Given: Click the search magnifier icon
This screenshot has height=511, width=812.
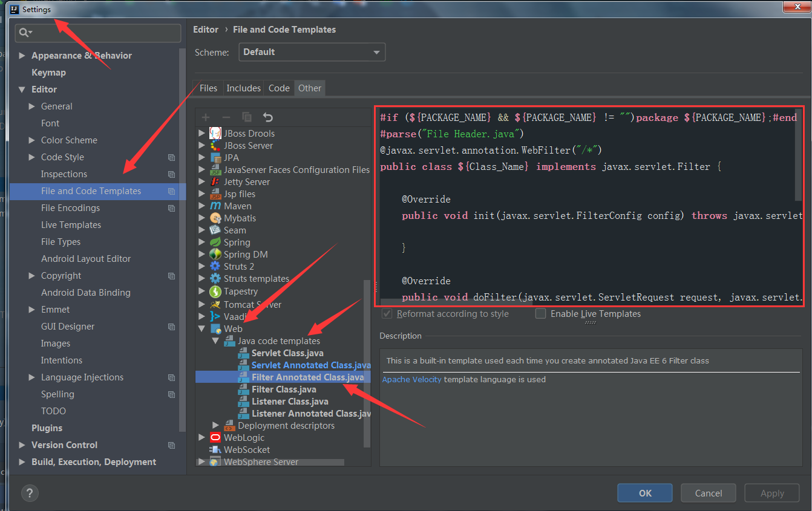Looking at the screenshot, I should click(24, 33).
